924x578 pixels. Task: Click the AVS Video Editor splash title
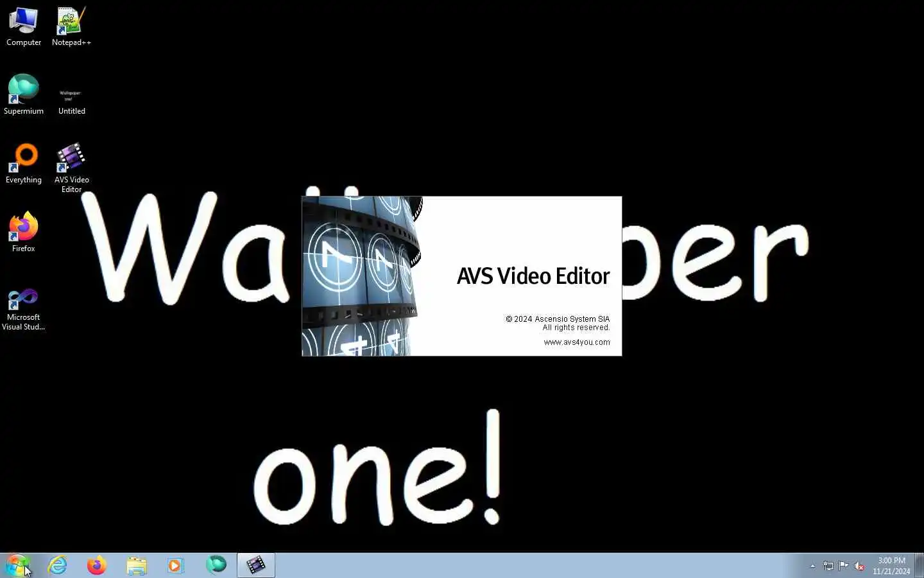533,276
